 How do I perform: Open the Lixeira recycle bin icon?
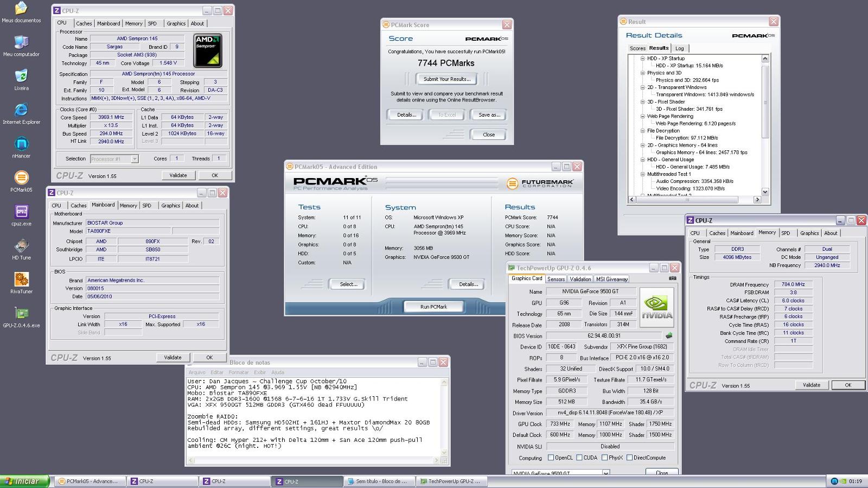[x=21, y=80]
